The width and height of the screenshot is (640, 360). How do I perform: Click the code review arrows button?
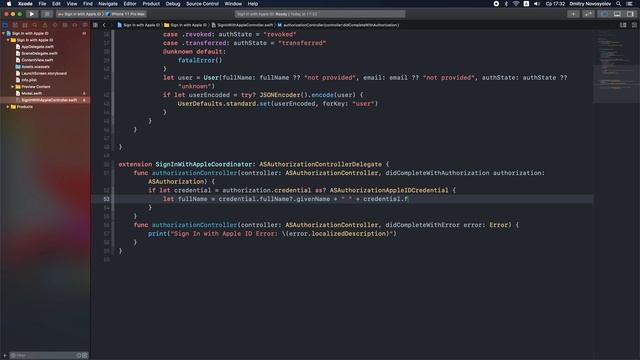pyautogui.click(x=588, y=14)
